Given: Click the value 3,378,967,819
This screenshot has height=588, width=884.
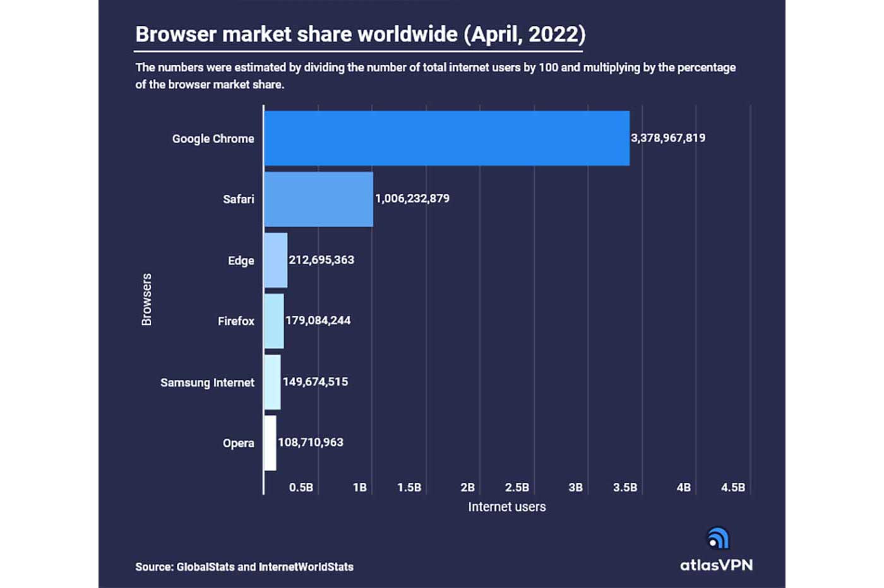Looking at the screenshot, I should pyautogui.click(x=668, y=138).
